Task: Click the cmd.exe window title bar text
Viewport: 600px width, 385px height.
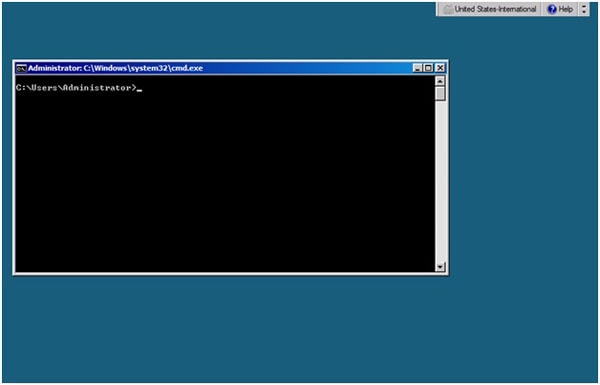Action: click(x=115, y=68)
